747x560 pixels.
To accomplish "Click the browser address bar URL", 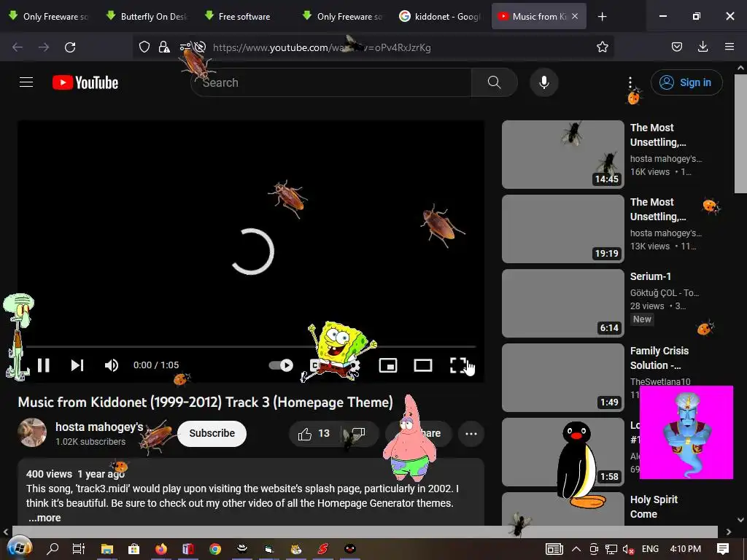I will pos(322,47).
